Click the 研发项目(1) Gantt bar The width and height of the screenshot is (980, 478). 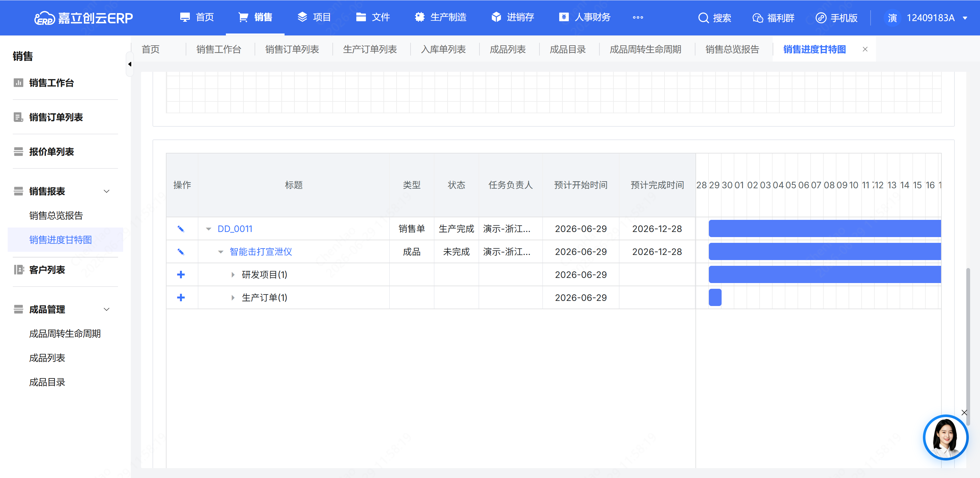point(825,274)
